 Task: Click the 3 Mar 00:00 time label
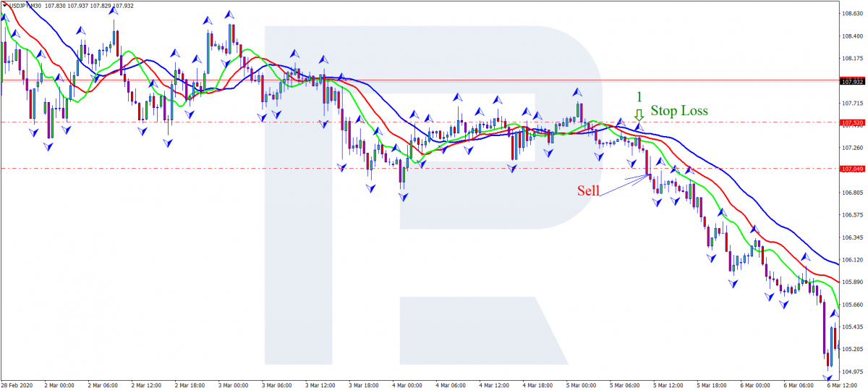pos(234,386)
